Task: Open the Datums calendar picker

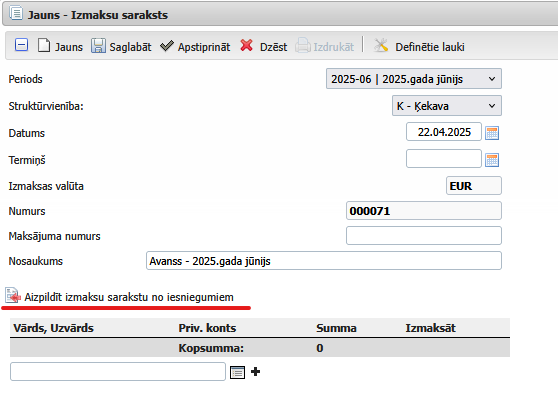Action: point(492,133)
